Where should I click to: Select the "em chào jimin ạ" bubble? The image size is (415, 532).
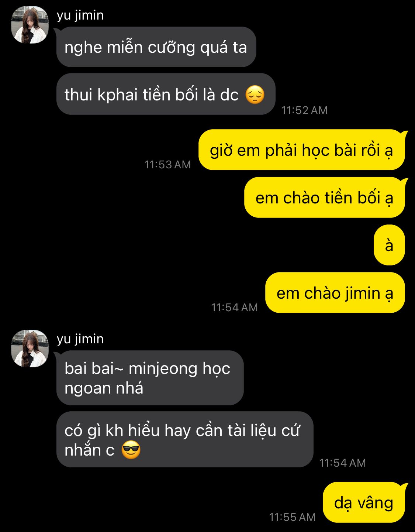[335, 293]
